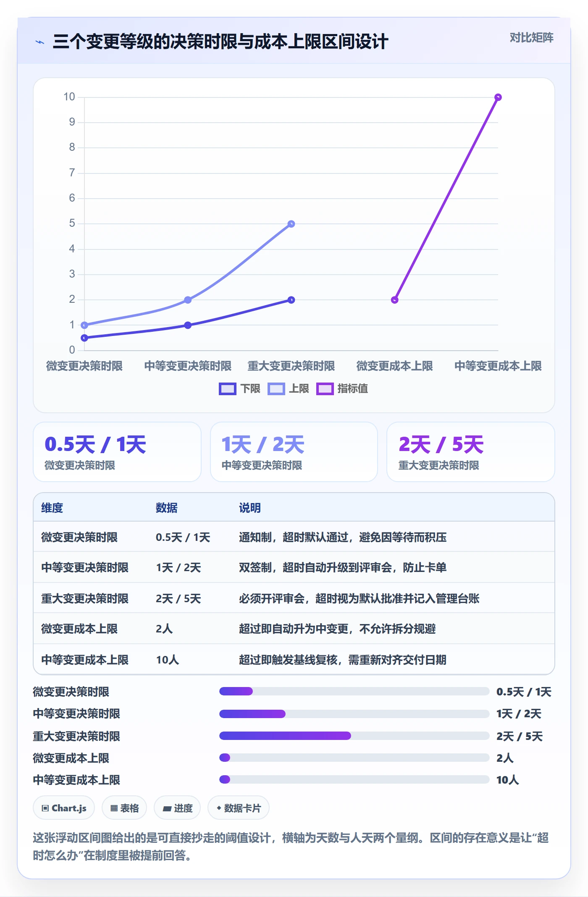
Task: Toggle the 下限 legend swatch
Action: [228, 389]
